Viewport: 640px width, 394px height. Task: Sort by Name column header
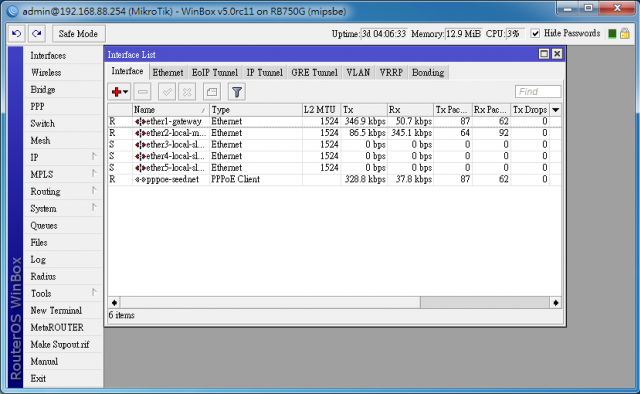(x=171, y=110)
